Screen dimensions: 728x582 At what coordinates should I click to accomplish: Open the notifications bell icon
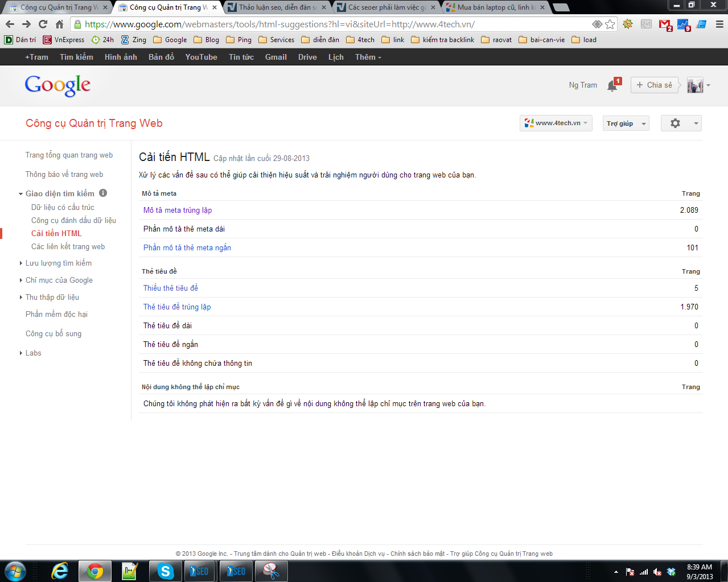point(612,85)
